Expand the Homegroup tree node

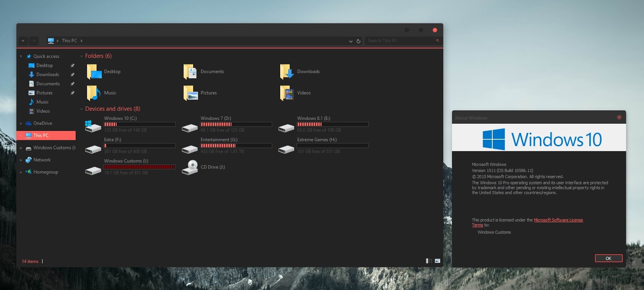pos(21,172)
